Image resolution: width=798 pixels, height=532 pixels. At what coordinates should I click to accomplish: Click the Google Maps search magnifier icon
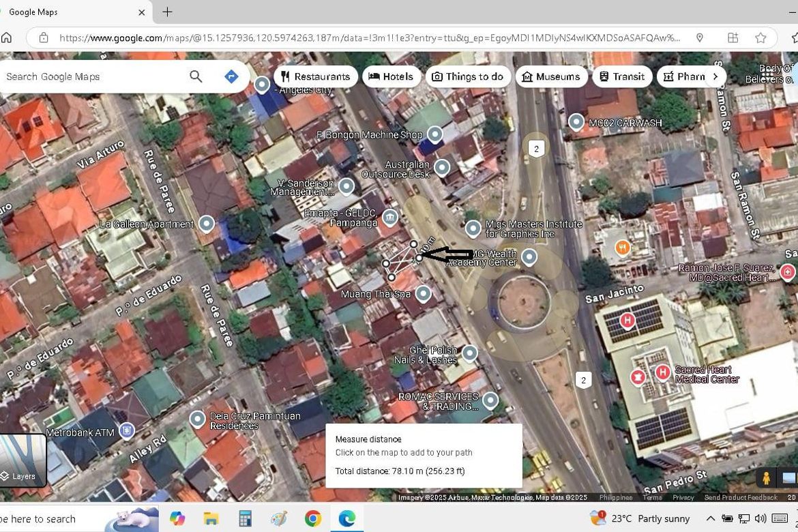(196, 76)
